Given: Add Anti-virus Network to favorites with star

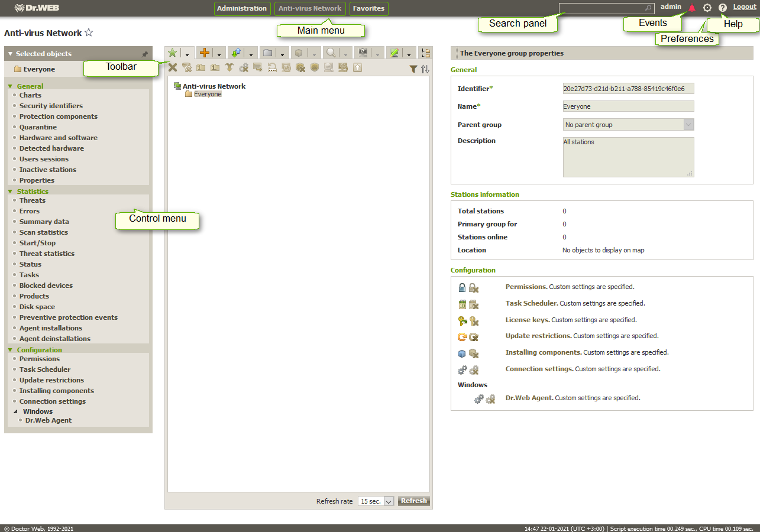Looking at the screenshot, I should coord(89,33).
